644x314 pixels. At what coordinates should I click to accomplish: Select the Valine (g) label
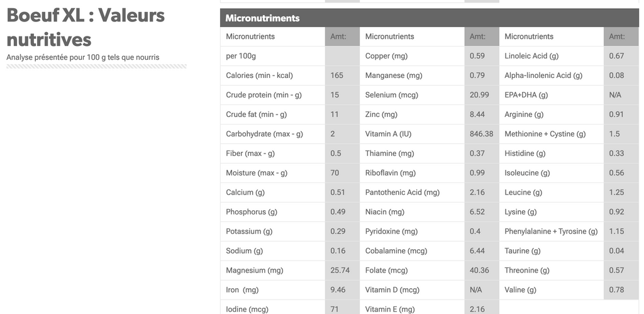520,289
